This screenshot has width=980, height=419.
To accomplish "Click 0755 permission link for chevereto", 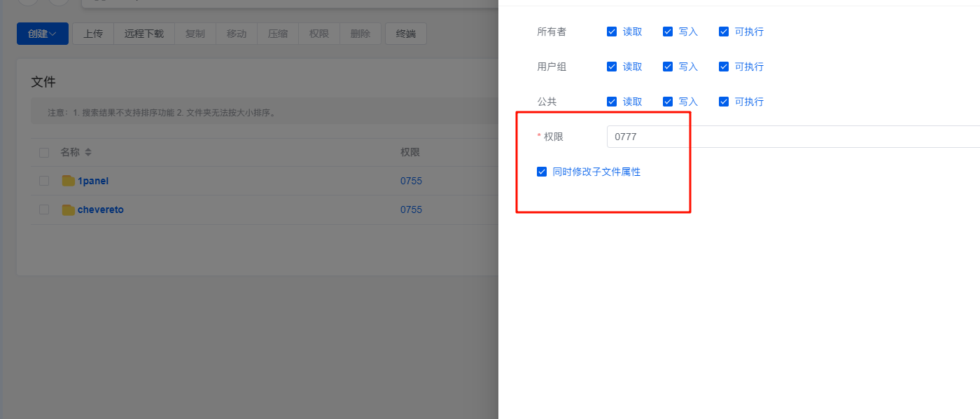I will [x=411, y=209].
